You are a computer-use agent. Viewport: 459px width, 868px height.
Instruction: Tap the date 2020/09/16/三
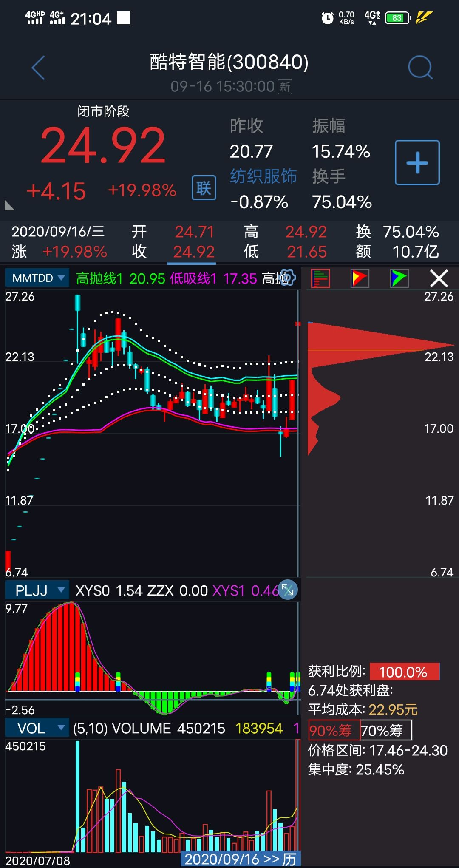pos(58,232)
